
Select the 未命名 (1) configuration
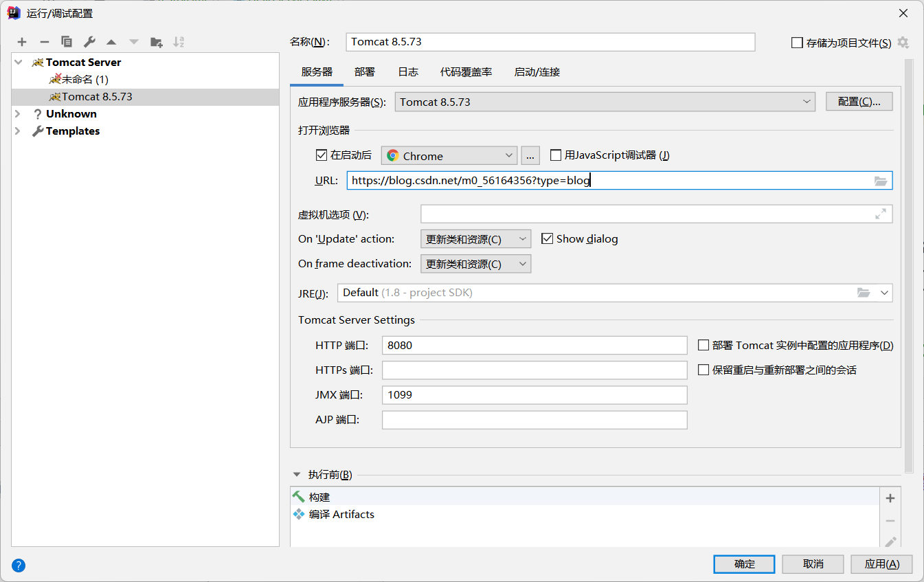point(78,79)
